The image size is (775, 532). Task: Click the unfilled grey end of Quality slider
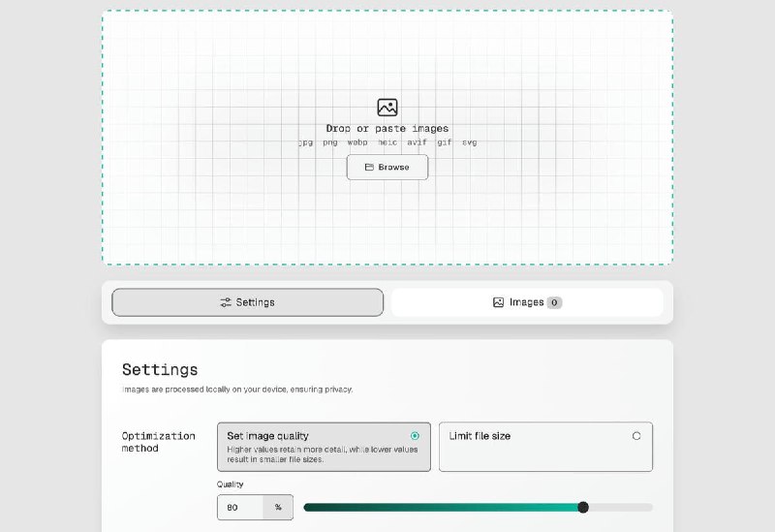click(x=622, y=507)
